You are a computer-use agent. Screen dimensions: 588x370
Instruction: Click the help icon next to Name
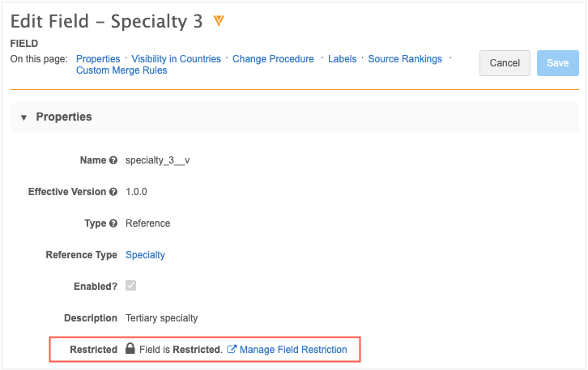[113, 160]
